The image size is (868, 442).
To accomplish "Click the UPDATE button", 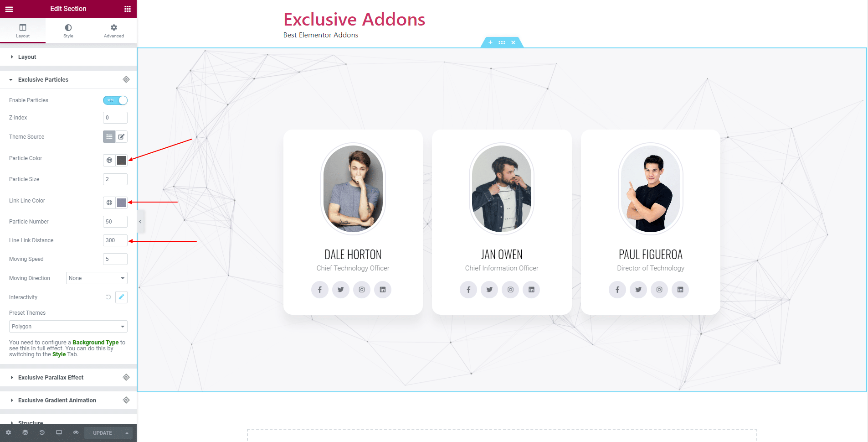I will pos(103,433).
